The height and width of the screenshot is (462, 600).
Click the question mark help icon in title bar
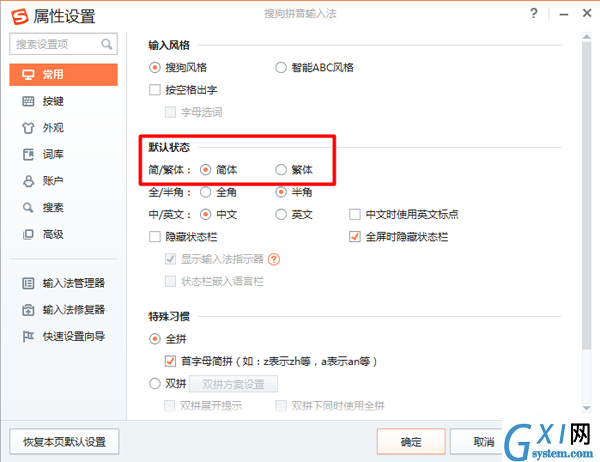534,14
